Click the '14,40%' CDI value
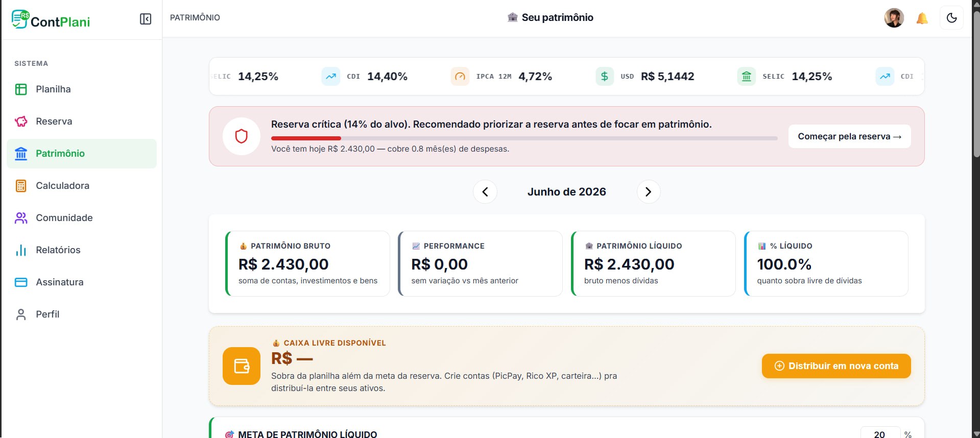This screenshot has height=438, width=980. (387, 77)
